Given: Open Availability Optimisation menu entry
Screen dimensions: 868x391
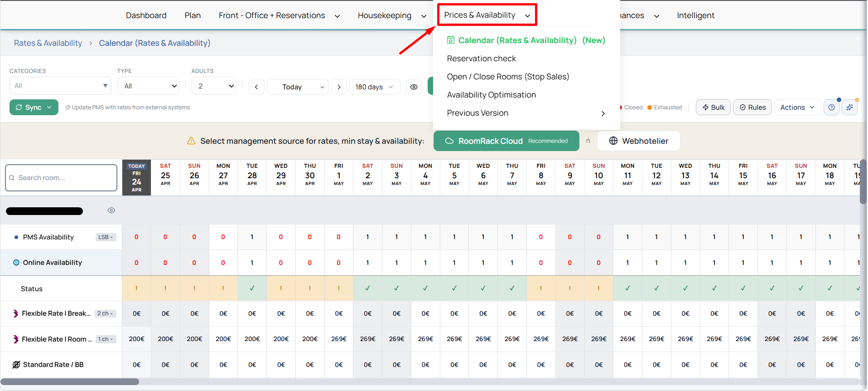Looking at the screenshot, I should [x=491, y=95].
